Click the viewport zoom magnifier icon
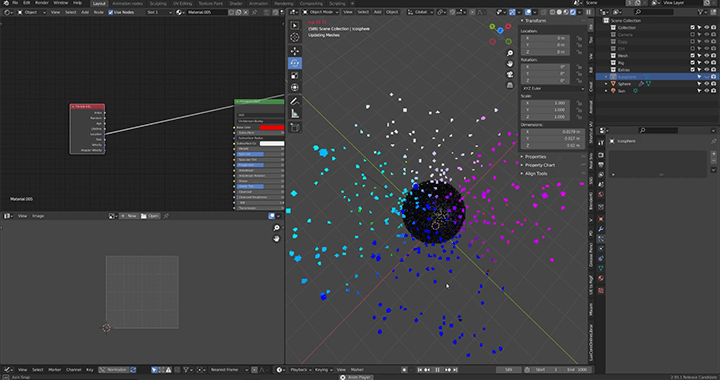The height and width of the screenshot is (380, 720). click(510, 54)
